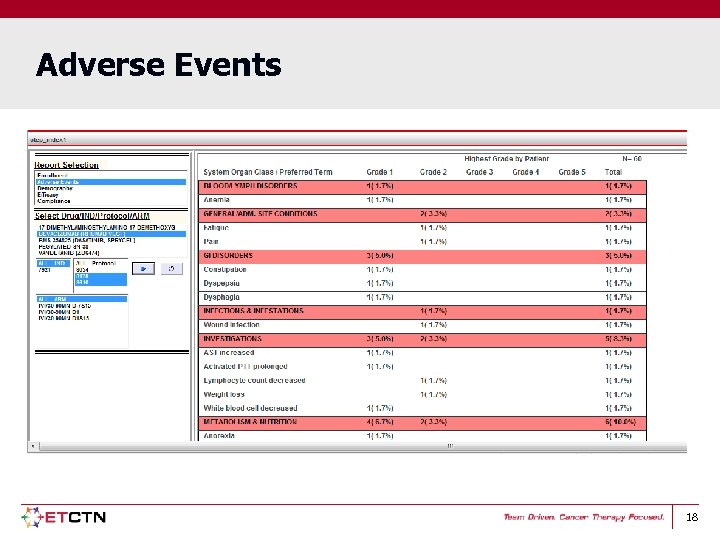Screen dimensions: 720x540
Task: Click the ETCTN logo
Action: click(x=64, y=517)
